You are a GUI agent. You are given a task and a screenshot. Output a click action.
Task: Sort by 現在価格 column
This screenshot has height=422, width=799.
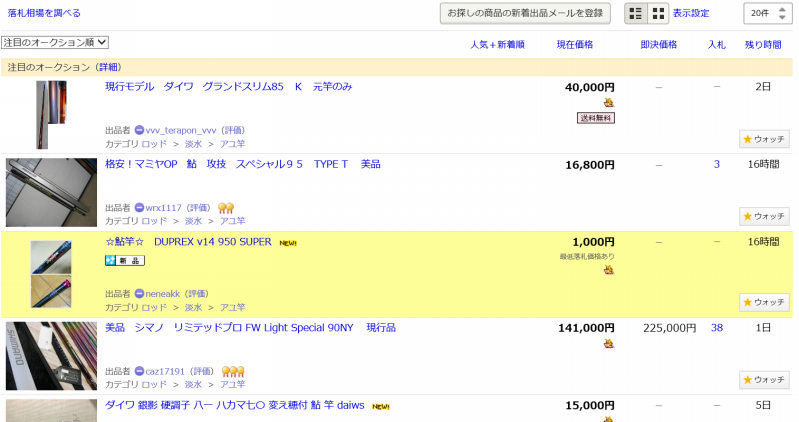click(x=575, y=45)
